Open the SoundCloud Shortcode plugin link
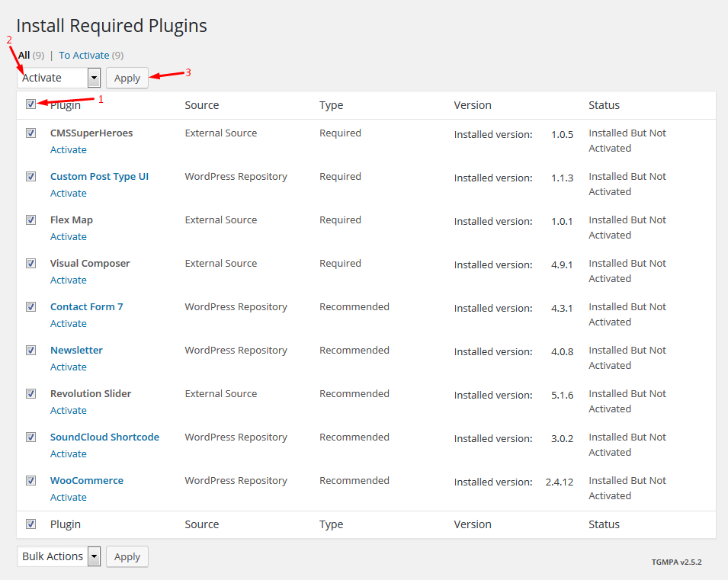The height and width of the screenshot is (580, 728). [x=104, y=437]
